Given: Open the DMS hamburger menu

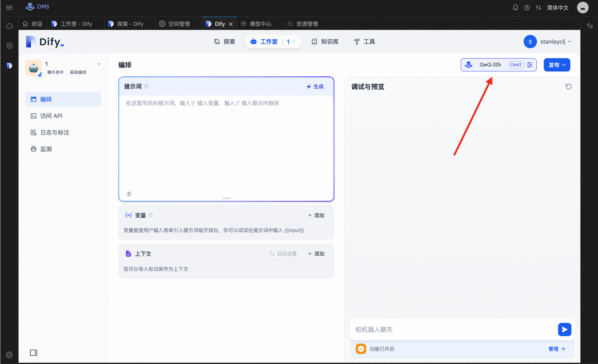Looking at the screenshot, I should pos(9,8).
